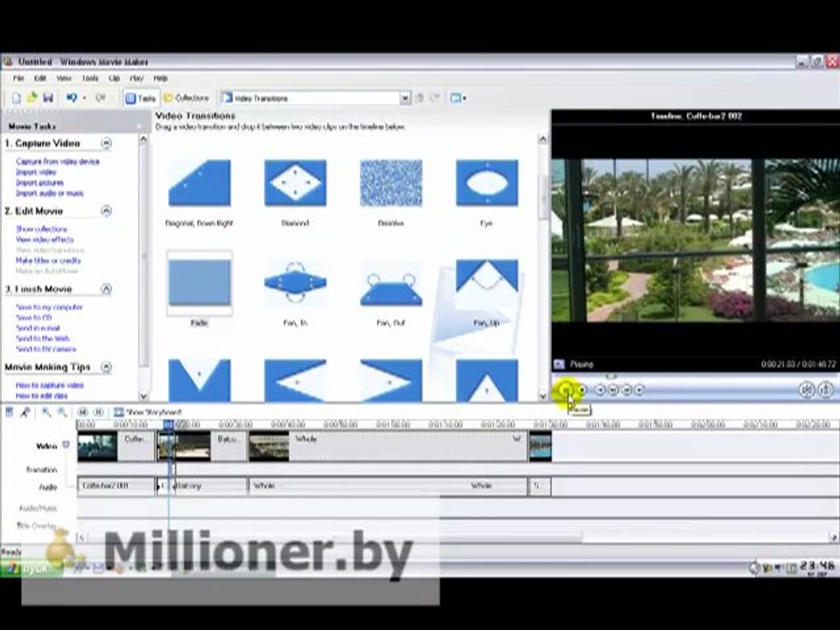840x630 pixels.
Task: Click the Narrate Timeline microphone icon
Action: [24, 412]
